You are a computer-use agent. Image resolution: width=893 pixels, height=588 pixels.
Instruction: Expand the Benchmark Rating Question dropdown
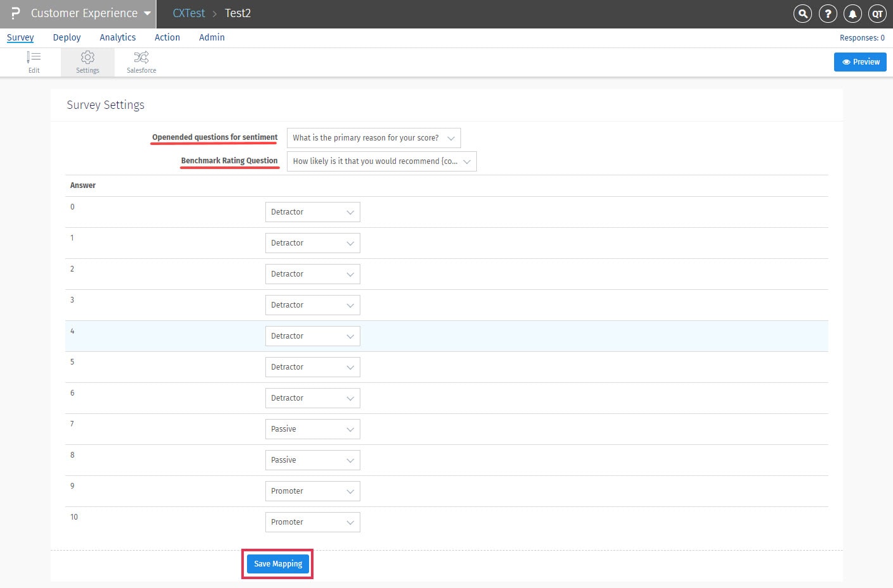(381, 161)
